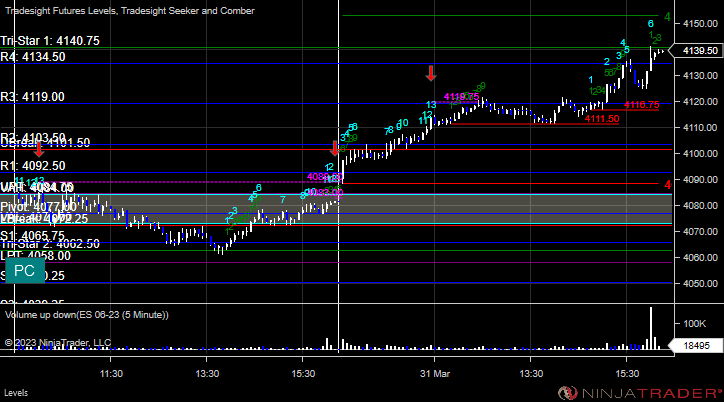The image size is (724, 402).
Task: Click the tallest volume spike bar
Action: pyautogui.click(x=651, y=328)
